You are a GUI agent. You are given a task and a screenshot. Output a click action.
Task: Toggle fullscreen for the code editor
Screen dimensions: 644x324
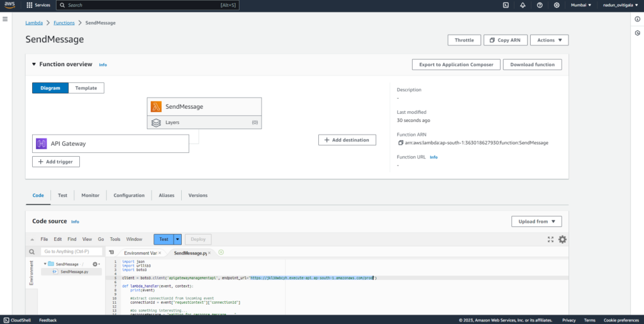[551, 240]
